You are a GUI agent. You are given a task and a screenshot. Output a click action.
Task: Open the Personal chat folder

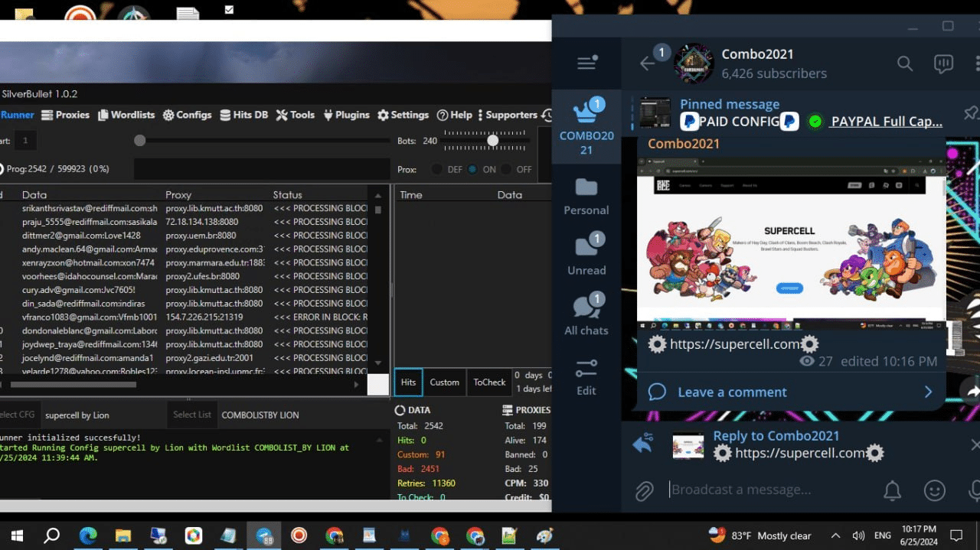pyautogui.click(x=586, y=196)
